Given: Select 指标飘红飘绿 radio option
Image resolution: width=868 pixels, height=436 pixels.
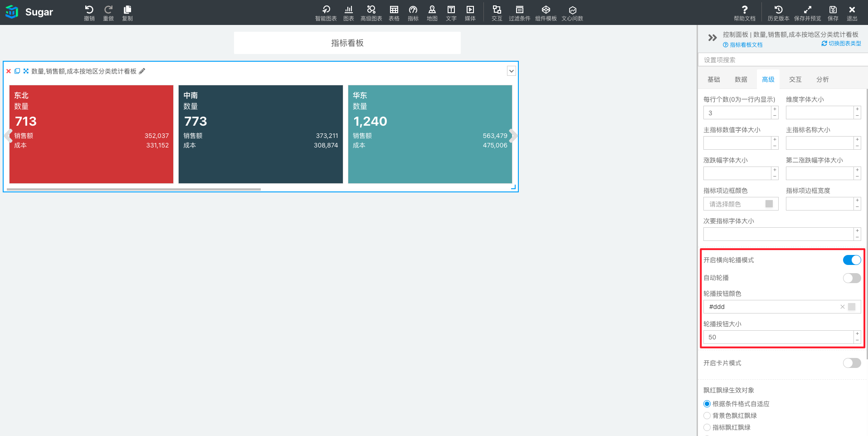Looking at the screenshot, I should click(x=707, y=427).
